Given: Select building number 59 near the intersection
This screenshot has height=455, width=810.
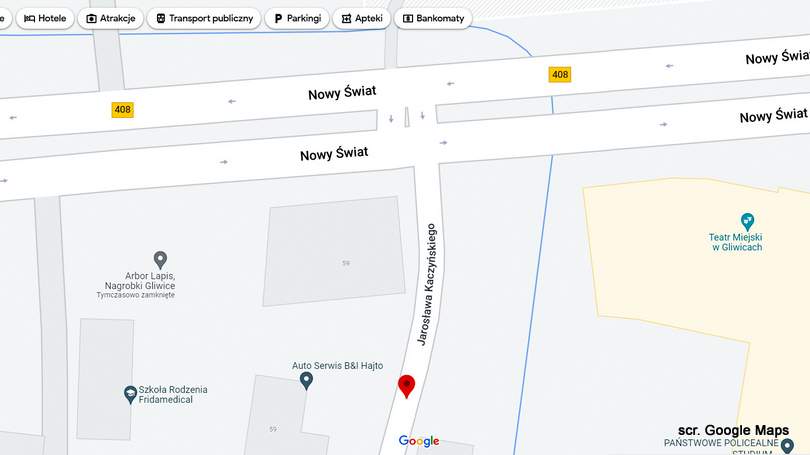Looking at the screenshot, I should click(346, 263).
